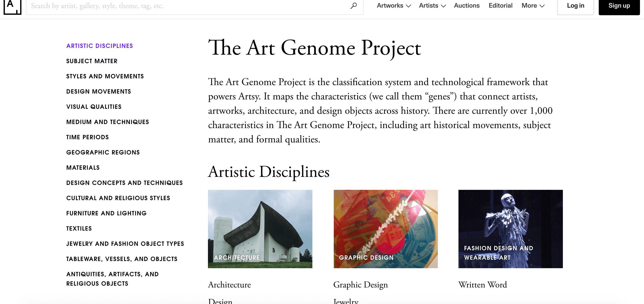Jump to Styles and Movements section
The image size is (644, 304).
point(105,76)
